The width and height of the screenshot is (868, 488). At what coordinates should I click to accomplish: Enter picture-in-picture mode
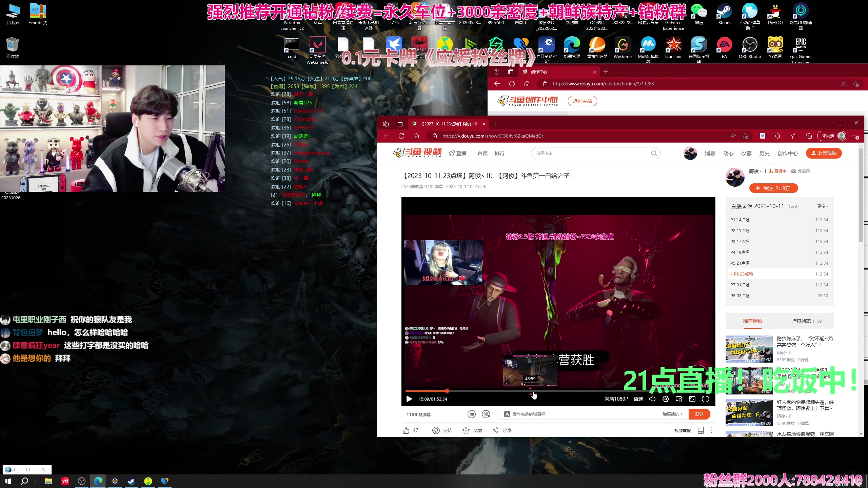click(679, 399)
